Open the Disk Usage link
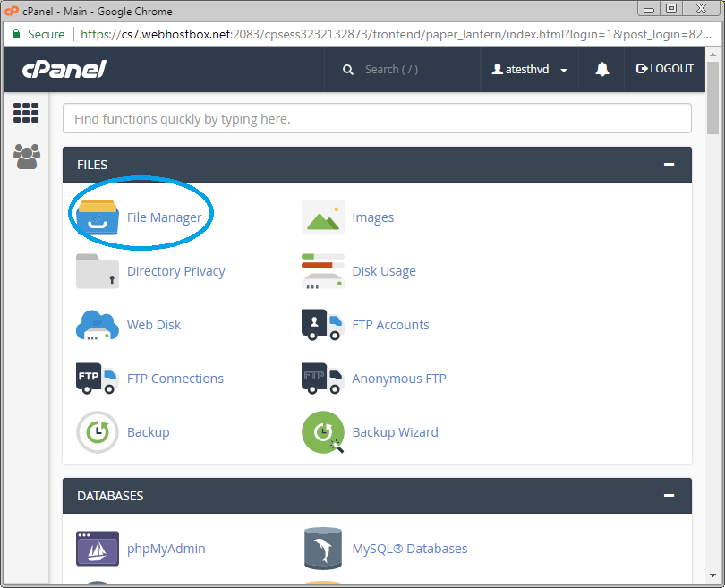Screen dimensions: 725x588 pos(384,271)
